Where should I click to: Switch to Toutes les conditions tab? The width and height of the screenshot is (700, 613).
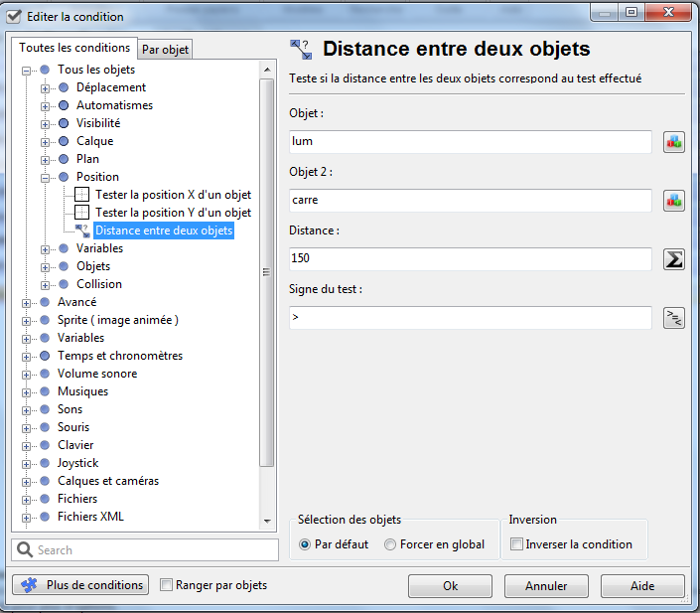point(74,48)
